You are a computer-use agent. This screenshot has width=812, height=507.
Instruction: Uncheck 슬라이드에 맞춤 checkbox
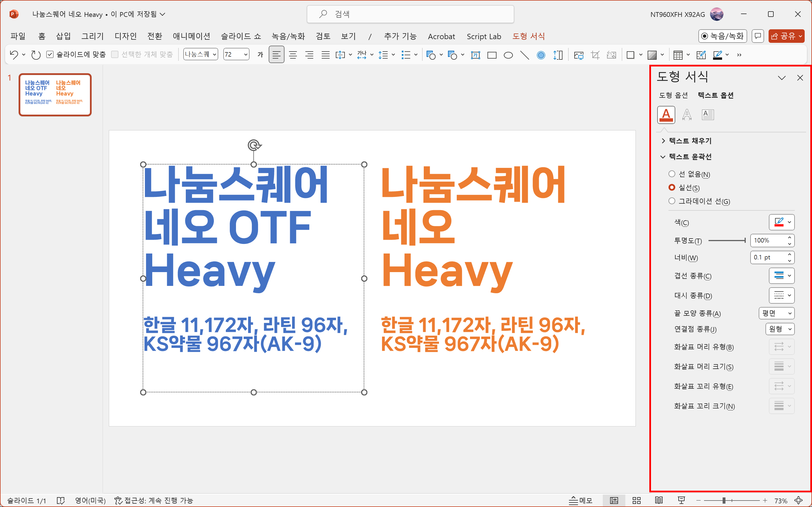tap(50, 54)
